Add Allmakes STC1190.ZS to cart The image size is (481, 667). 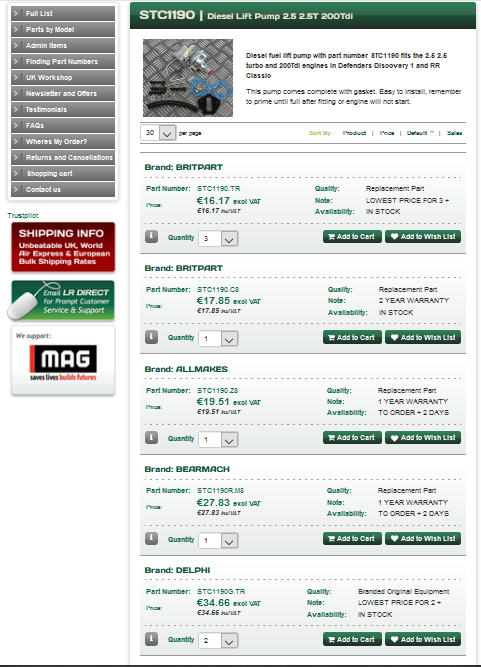(x=352, y=438)
